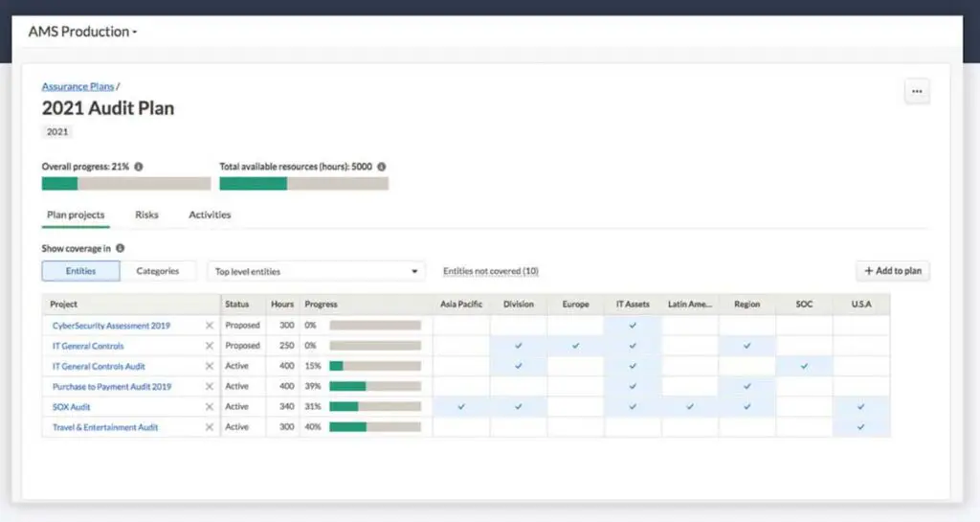Toggle IT General Controls Europe checkmark

coord(575,346)
